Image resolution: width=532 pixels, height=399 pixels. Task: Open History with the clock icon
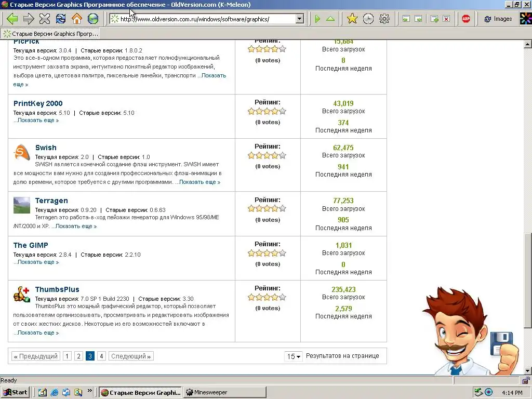pyautogui.click(x=368, y=19)
